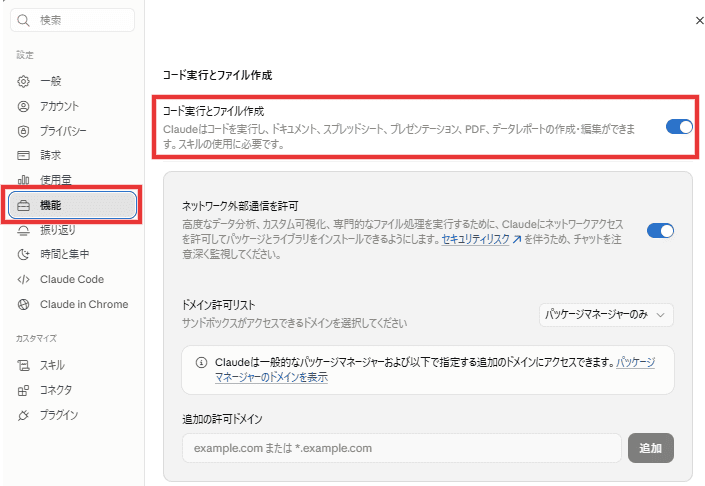
Task: Click the 追加 button
Action: (x=651, y=448)
